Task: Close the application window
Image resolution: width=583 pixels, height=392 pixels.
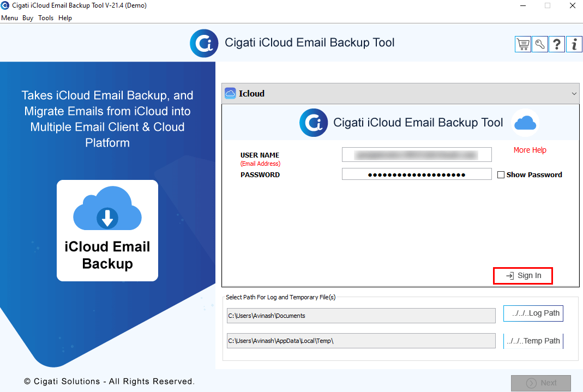Action: click(573, 5)
